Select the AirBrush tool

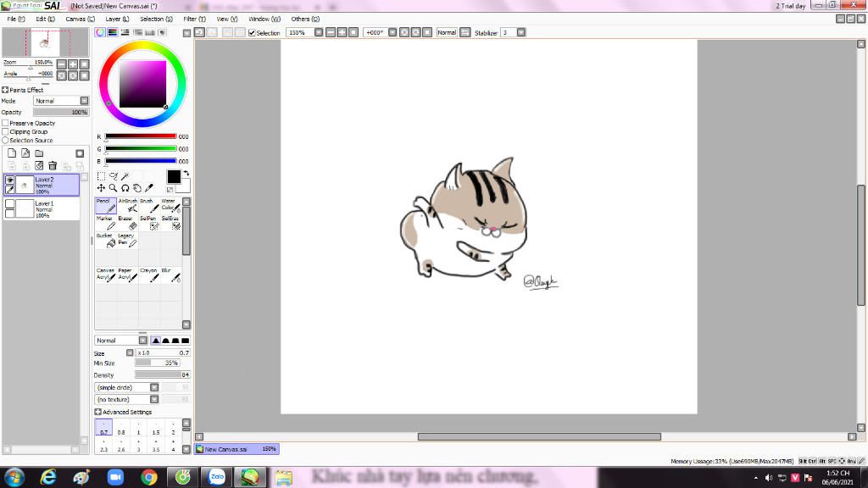coord(127,205)
